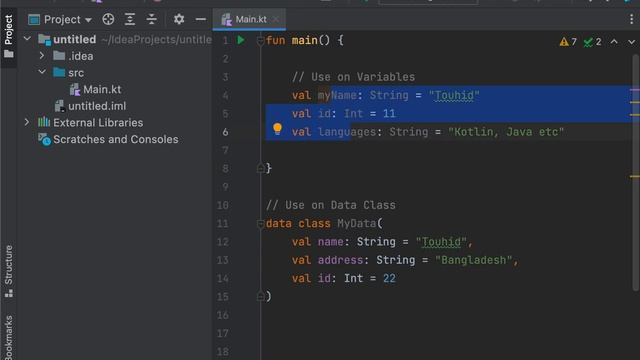This screenshot has width=640, height=360.
Task: Open the warnings indicator showing 7
Action: point(568,42)
